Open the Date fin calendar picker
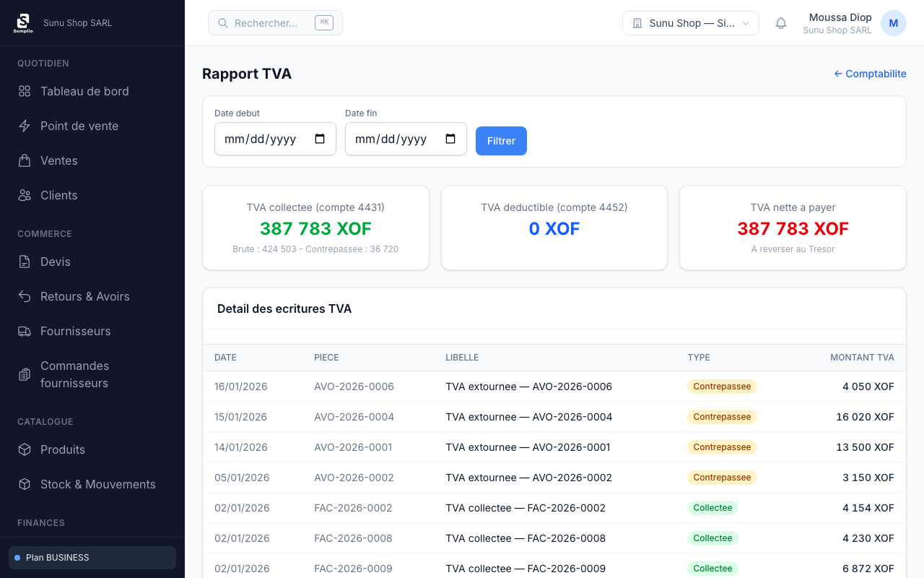The image size is (924, 578). click(x=450, y=139)
